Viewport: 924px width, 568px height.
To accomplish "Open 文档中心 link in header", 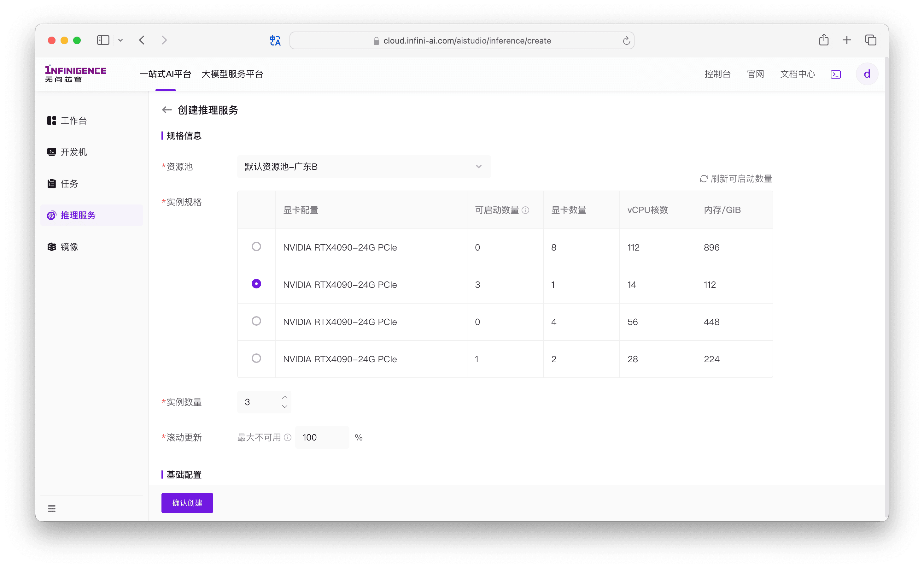I will pyautogui.click(x=798, y=74).
